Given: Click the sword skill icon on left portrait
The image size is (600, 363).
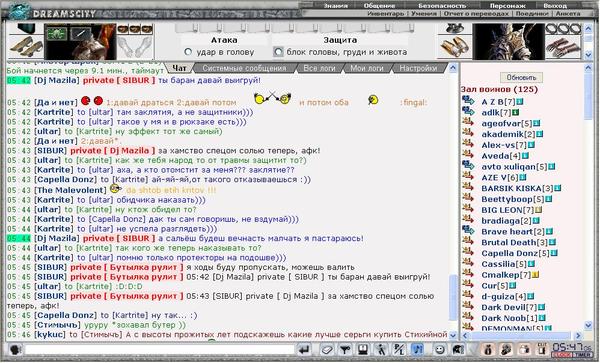Looking at the screenshot, I should tap(81, 34).
